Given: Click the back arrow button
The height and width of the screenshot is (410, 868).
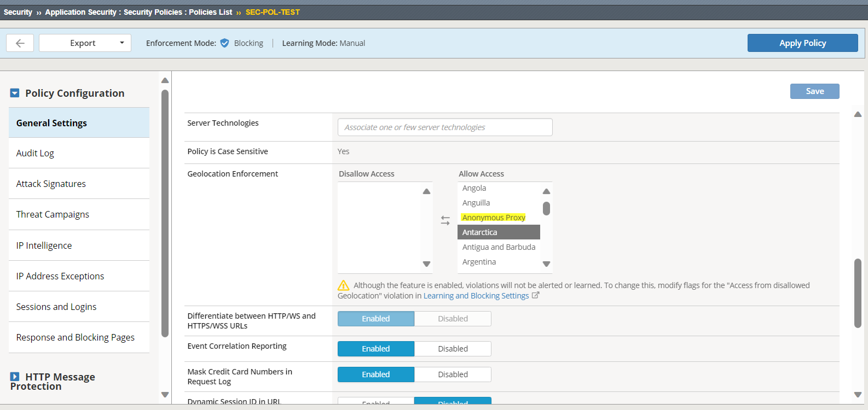Looking at the screenshot, I should (20, 43).
